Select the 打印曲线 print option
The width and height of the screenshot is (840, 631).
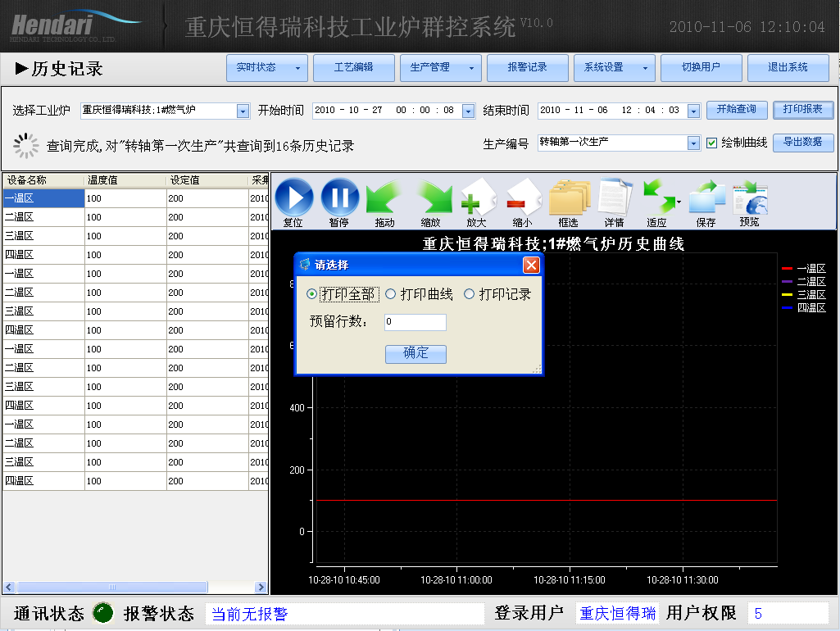[391, 293]
